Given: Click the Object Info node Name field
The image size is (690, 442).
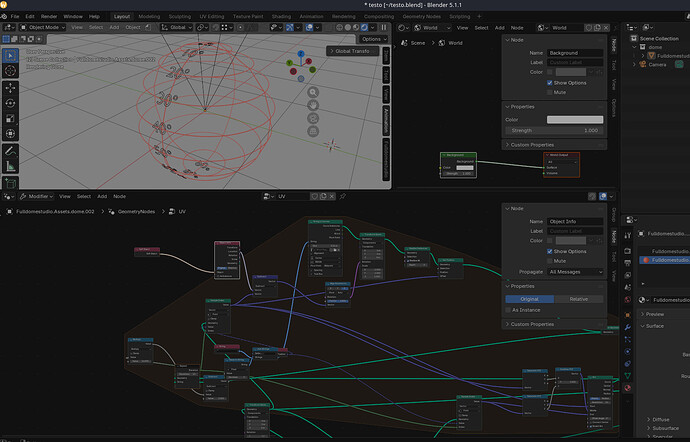Looking at the screenshot, I should (575, 221).
